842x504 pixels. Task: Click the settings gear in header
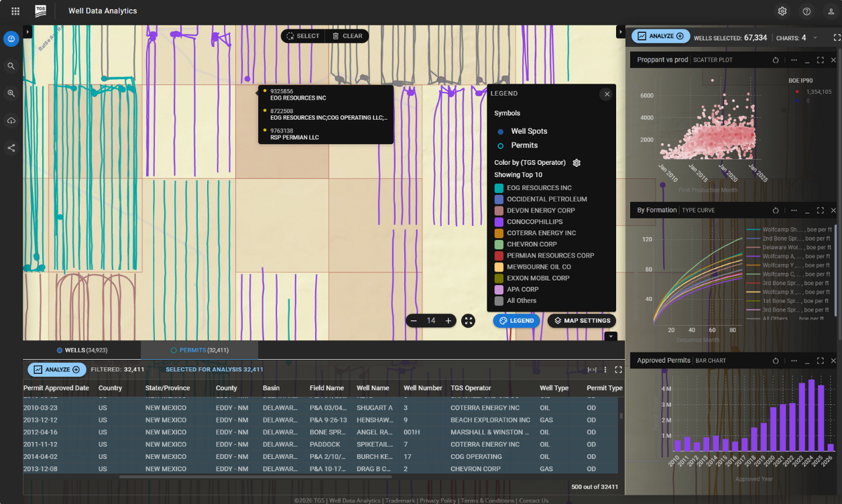point(782,11)
